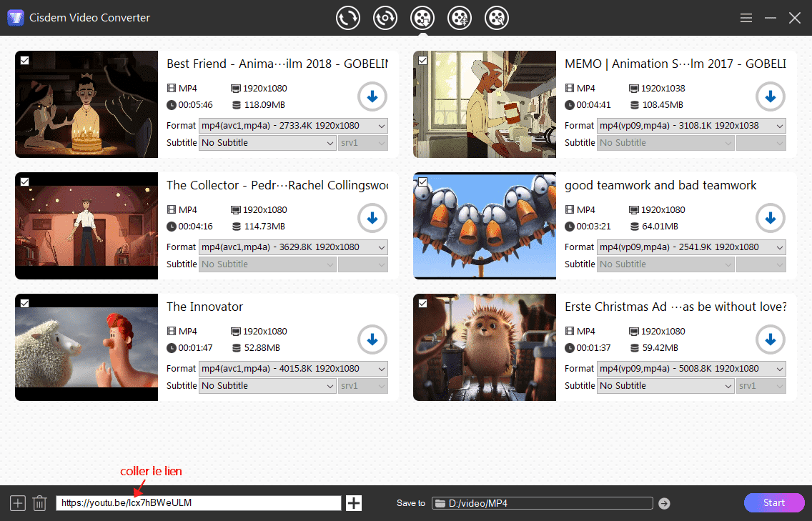812x521 pixels.
Task: Click the Best Friend video title text
Action: click(x=277, y=64)
